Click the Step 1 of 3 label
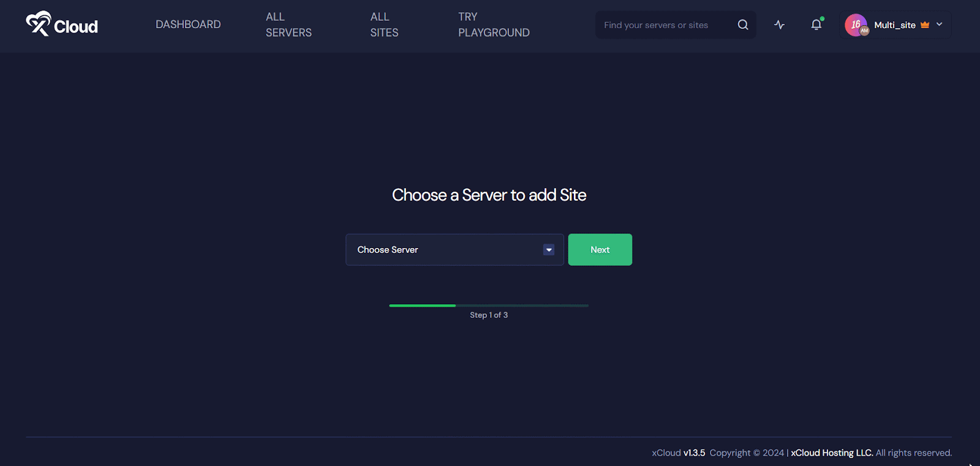Image resolution: width=980 pixels, height=466 pixels. (489, 315)
